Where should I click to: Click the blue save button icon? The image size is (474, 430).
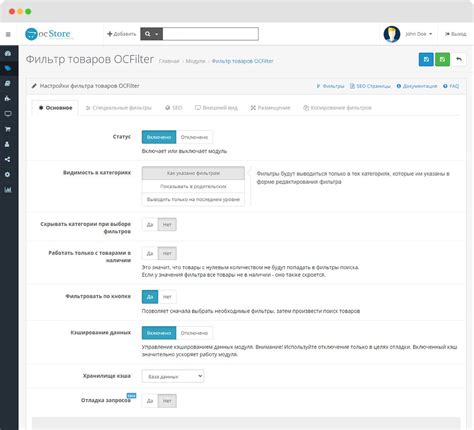[x=426, y=60]
